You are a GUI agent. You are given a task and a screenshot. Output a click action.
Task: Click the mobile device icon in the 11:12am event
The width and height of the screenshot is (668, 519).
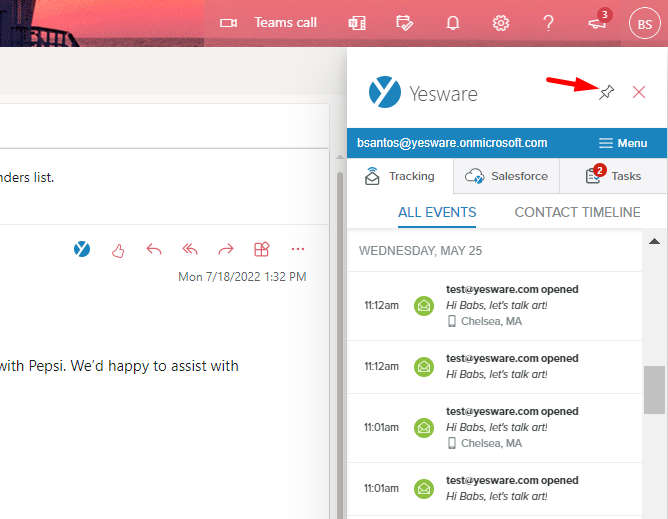(452, 321)
